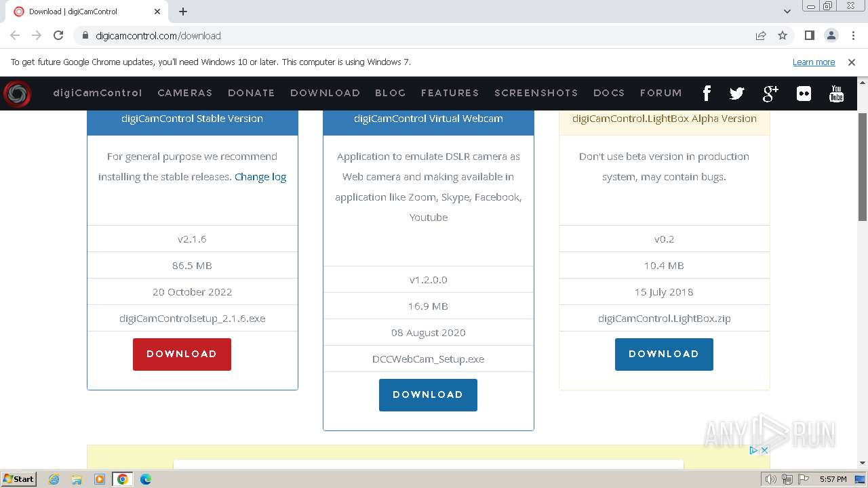Click the browser forward arrow
This screenshot has width=868, height=488.
coord(37,35)
